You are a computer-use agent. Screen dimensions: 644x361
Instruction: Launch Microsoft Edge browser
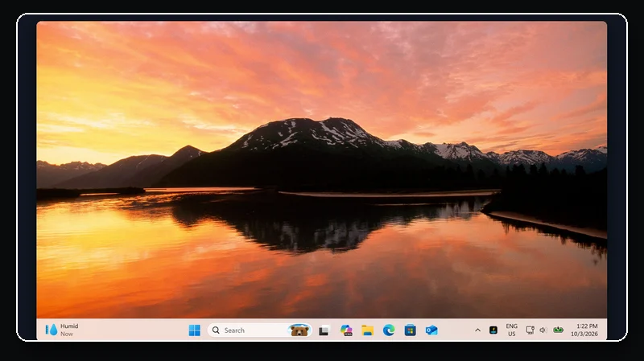click(389, 330)
